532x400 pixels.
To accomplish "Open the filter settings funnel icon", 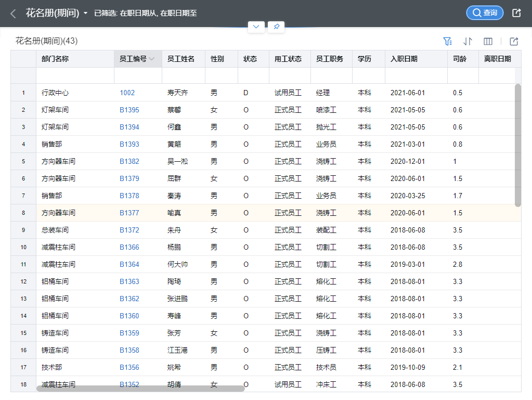I will coord(448,42).
